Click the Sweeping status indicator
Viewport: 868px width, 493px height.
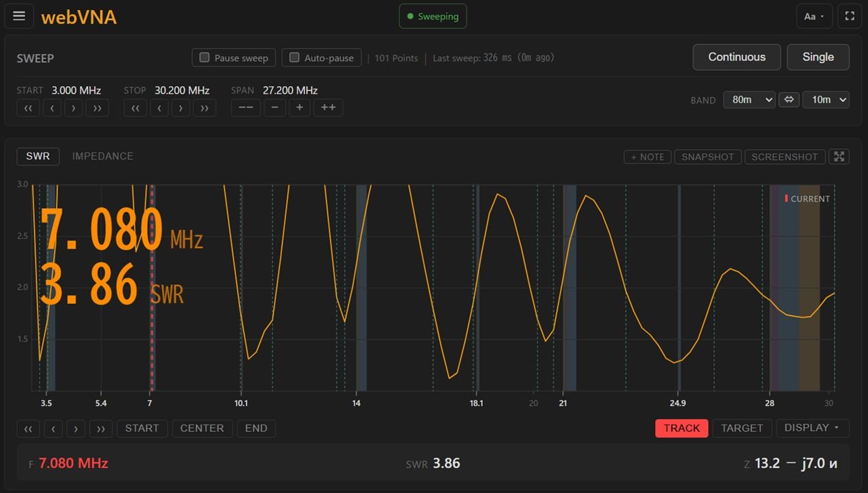(x=433, y=16)
